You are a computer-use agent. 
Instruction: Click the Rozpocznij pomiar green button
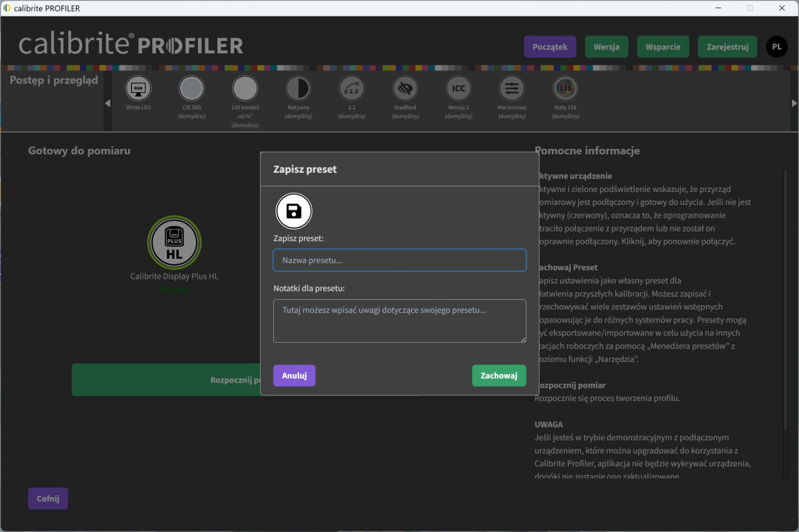coord(166,380)
